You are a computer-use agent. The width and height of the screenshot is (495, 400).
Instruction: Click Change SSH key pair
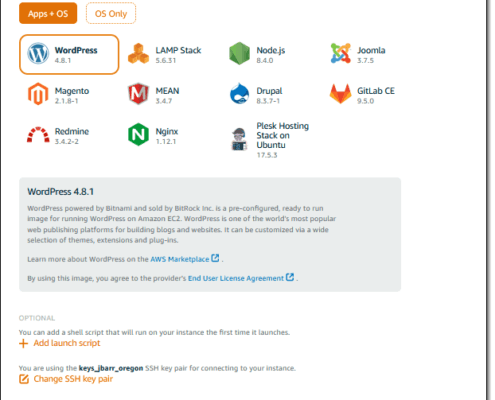point(73,379)
